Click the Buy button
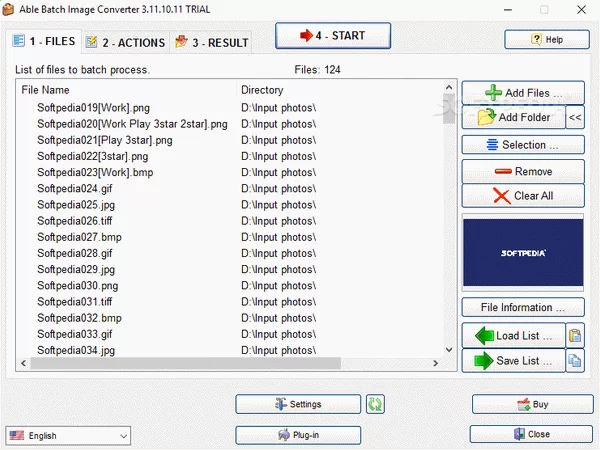 tap(526, 404)
